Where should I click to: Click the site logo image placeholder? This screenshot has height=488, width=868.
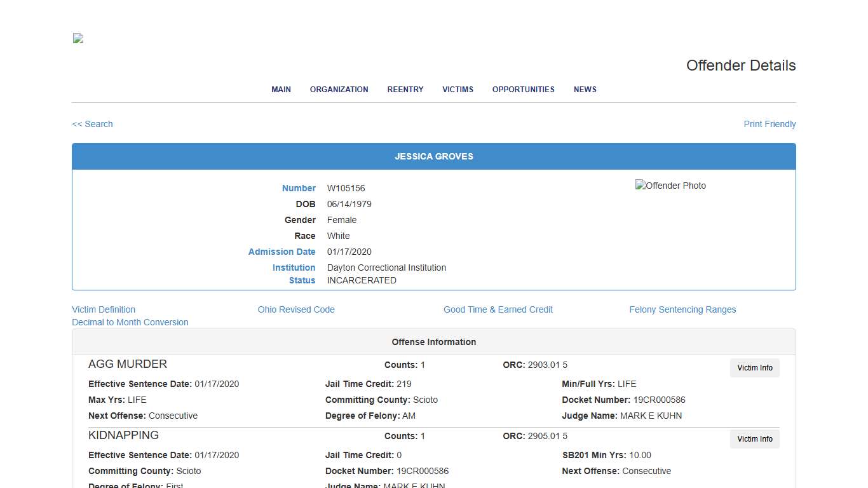[x=77, y=38]
